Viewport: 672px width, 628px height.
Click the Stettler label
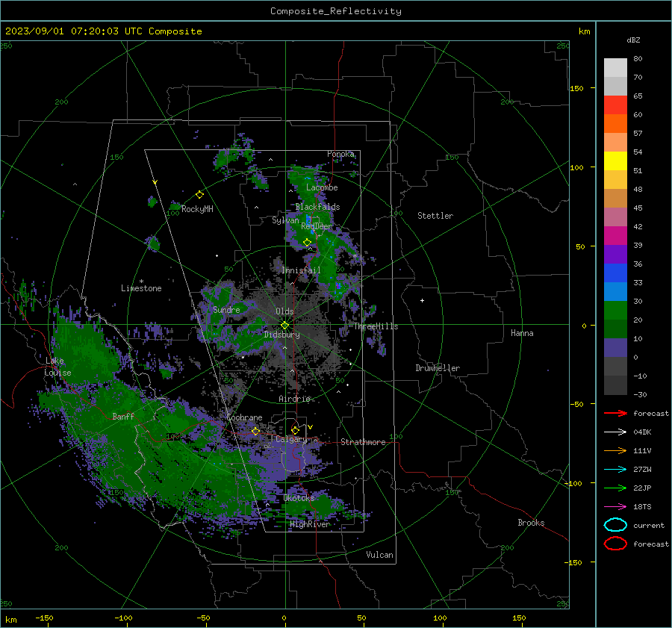coord(435,216)
